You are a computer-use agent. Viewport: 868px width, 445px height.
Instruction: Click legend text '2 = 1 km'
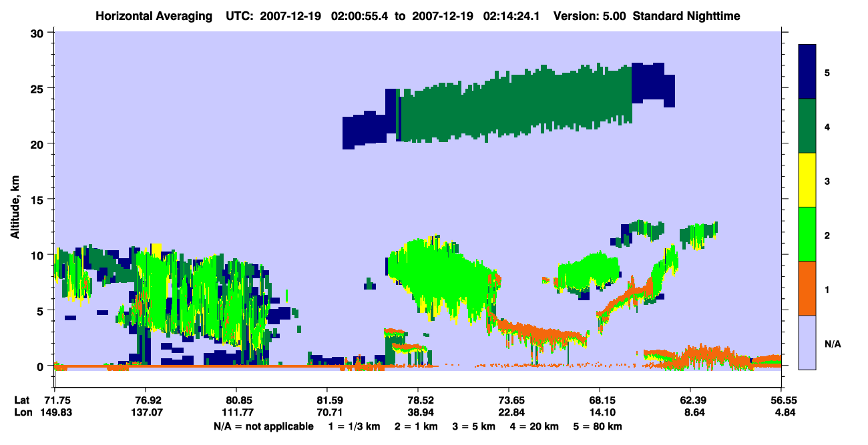pos(415,426)
